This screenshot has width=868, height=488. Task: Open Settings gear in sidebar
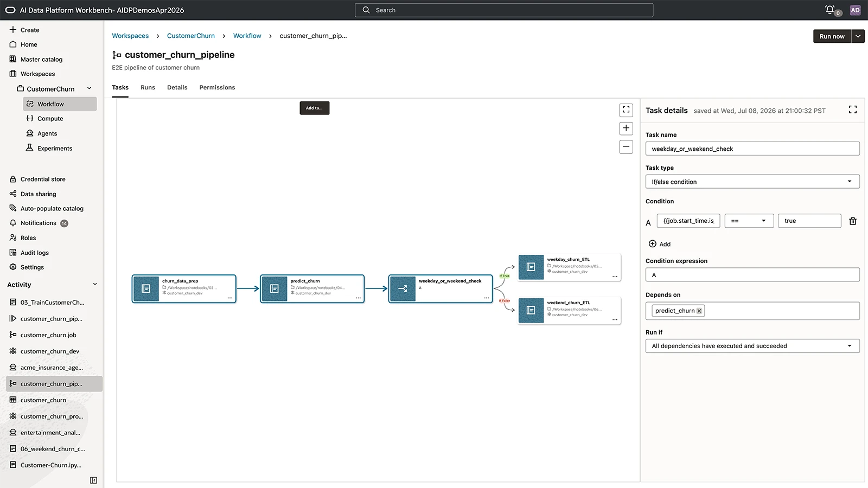(13, 267)
